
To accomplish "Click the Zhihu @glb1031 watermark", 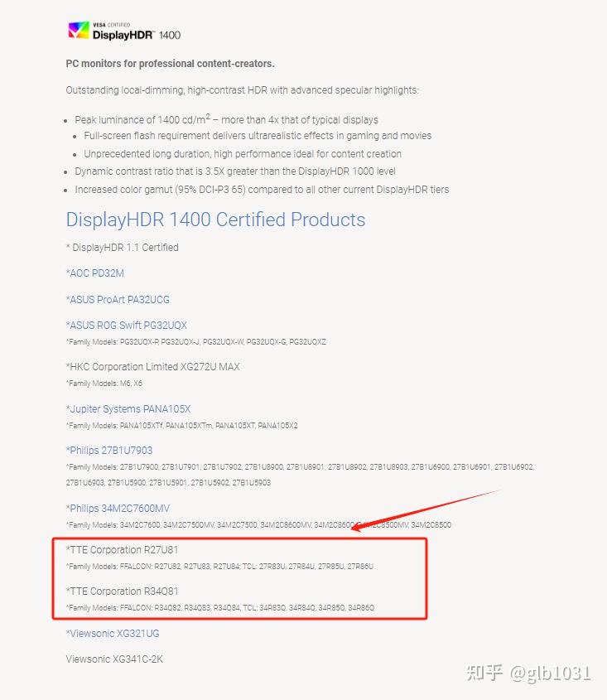I will tap(528, 672).
